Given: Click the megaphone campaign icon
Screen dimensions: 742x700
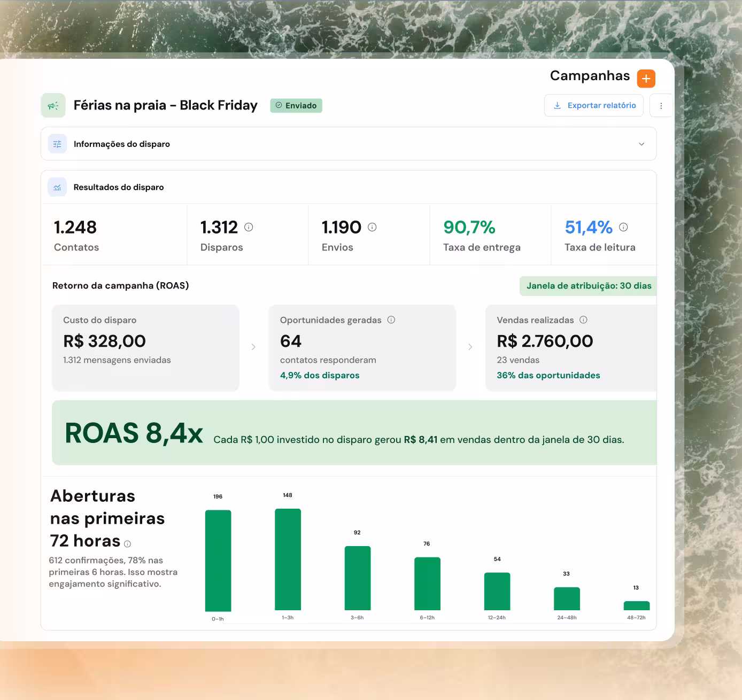Looking at the screenshot, I should 53,105.
